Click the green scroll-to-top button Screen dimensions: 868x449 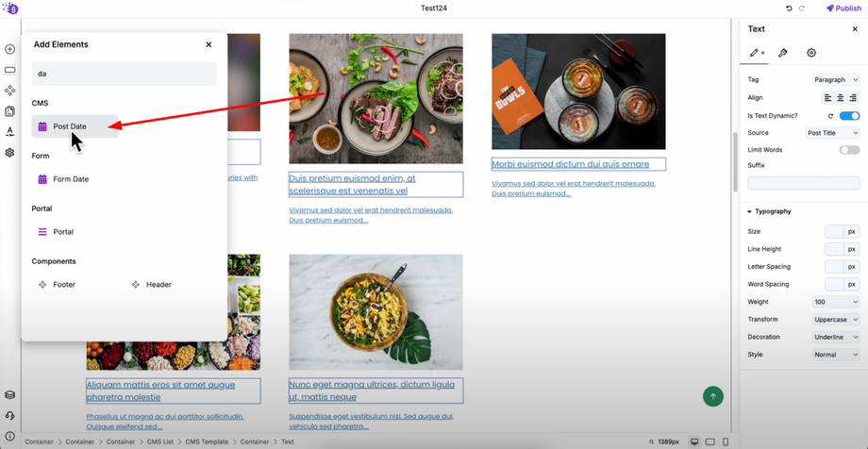tap(713, 396)
